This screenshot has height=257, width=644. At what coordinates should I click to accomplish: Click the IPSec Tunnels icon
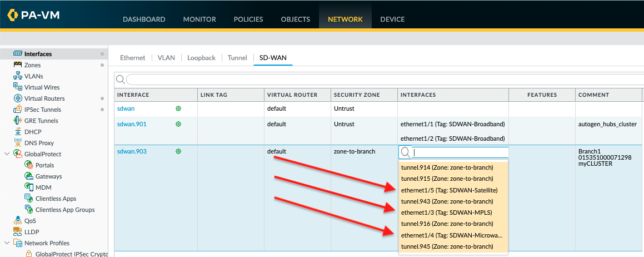point(18,110)
